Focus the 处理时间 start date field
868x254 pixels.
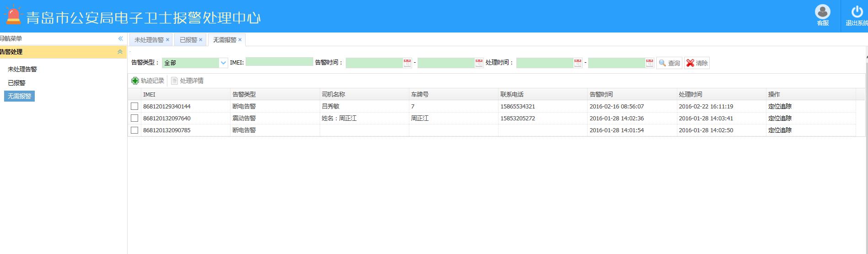(x=545, y=63)
